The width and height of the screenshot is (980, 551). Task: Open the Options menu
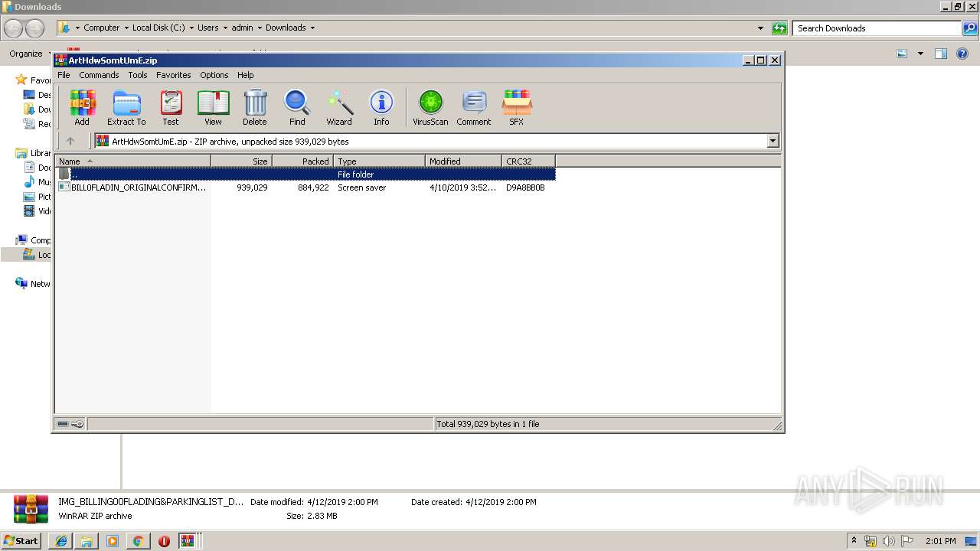tap(214, 75)
